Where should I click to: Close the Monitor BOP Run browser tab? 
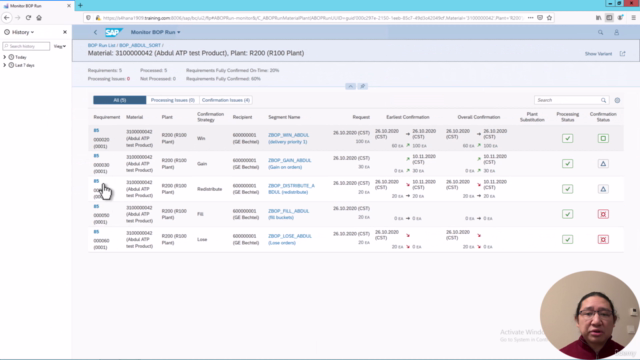69,6
